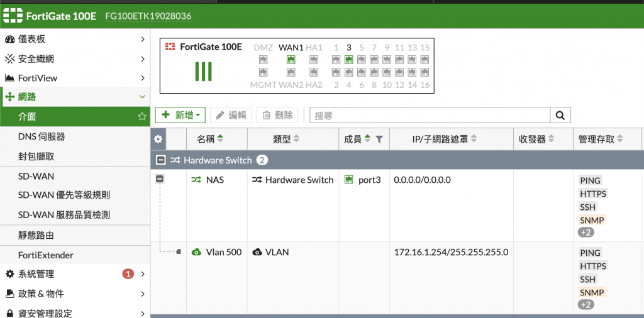The height and width of the screenshot is (318, 644).
Task: Click the FortiGate logo in the header
Action: coord(13,16)
